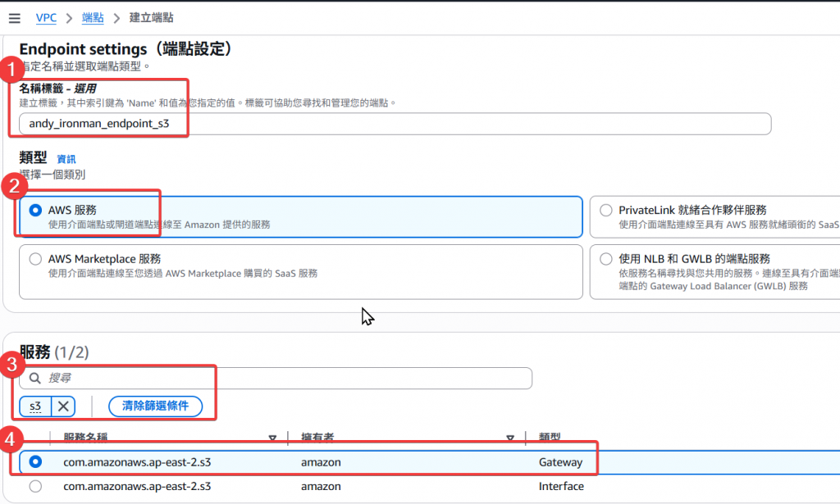Remove the s3 filter with X
Image resolution: width=840 pixels, height=504 pixels.
click(x=63, y=406)
